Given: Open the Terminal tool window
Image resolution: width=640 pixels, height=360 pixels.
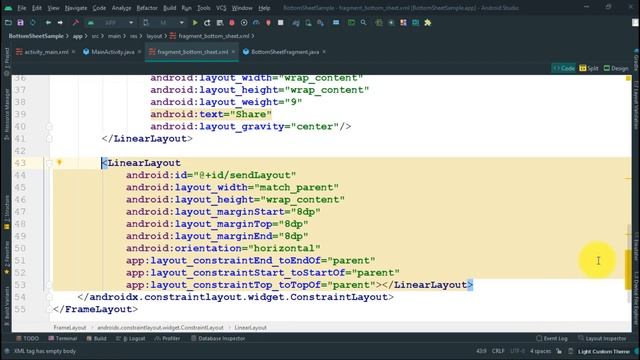Looking at the screenshot, I should [62, 338].
